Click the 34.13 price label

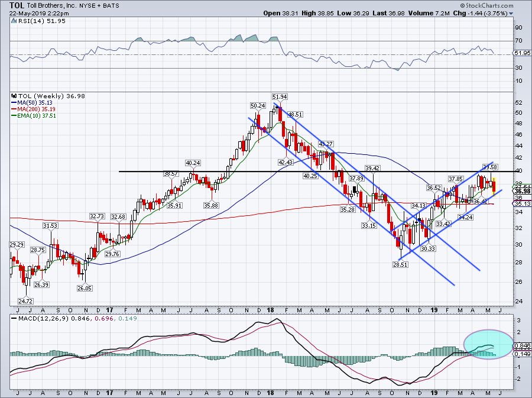pos(419,205)
